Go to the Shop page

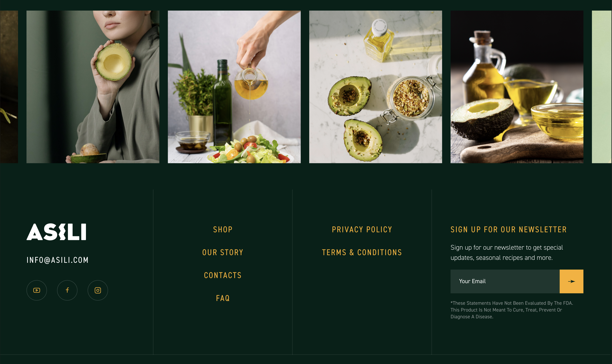pyautogui.click(x=223, y=230)
